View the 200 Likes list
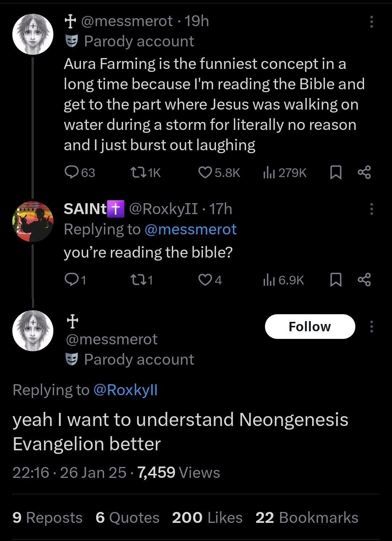This screenshot has width=392, height=541. tap(207, 518)
